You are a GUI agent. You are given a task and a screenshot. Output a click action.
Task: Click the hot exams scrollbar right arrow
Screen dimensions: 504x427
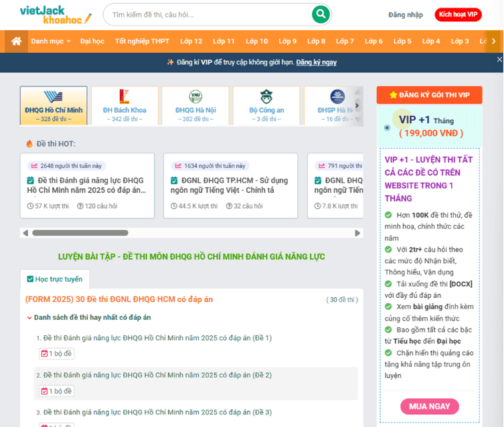(x=357, y=233)
